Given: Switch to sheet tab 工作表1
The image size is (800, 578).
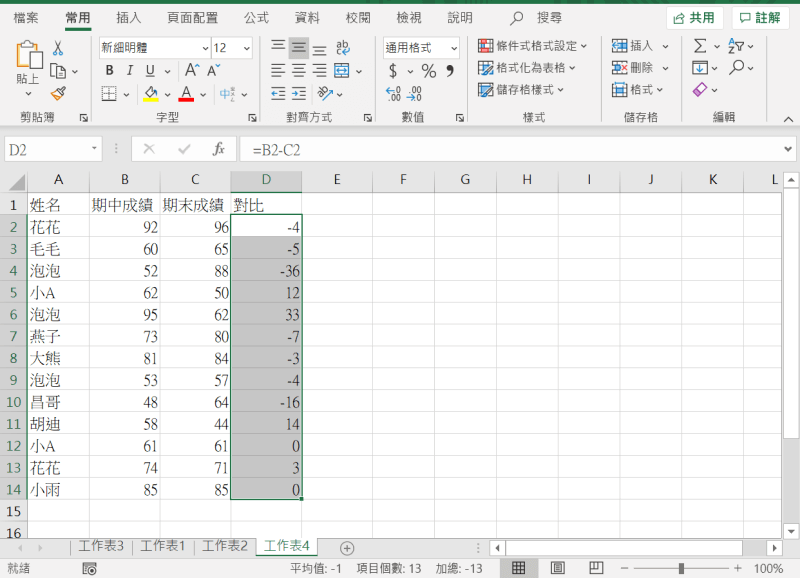Looking at the screenshot, I should (162, 546).
